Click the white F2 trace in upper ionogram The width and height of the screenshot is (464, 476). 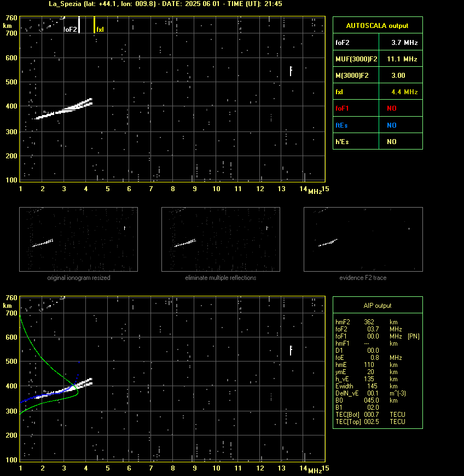(x=65, y=111)
